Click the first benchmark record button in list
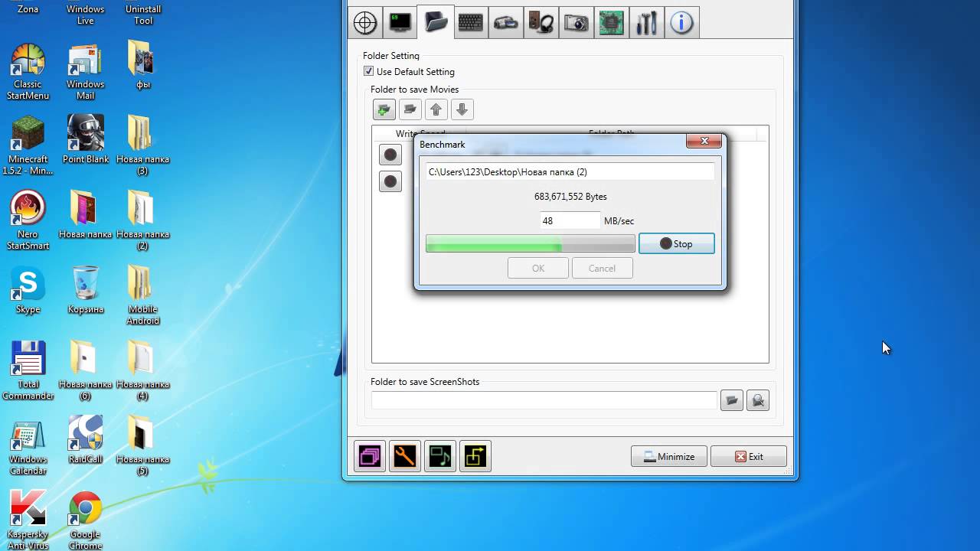The image size is (980, 551). pyautogui.click(x=390, y=155)
